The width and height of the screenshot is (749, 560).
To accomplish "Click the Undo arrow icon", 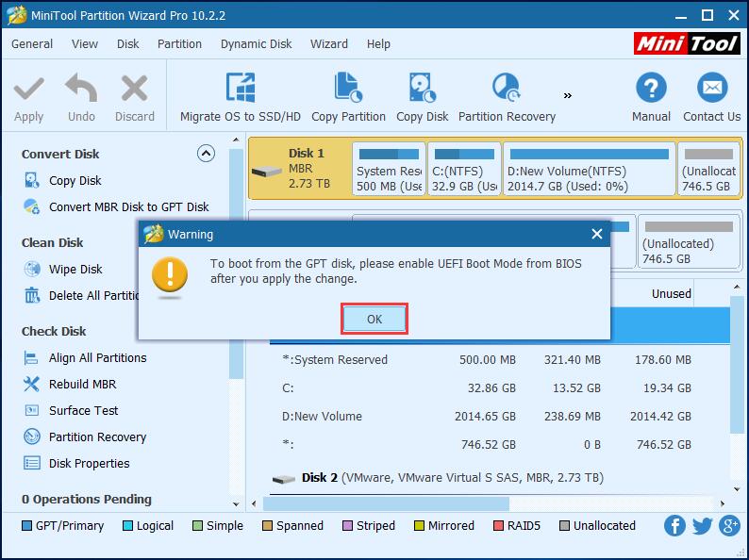I will tap(81, 88).
